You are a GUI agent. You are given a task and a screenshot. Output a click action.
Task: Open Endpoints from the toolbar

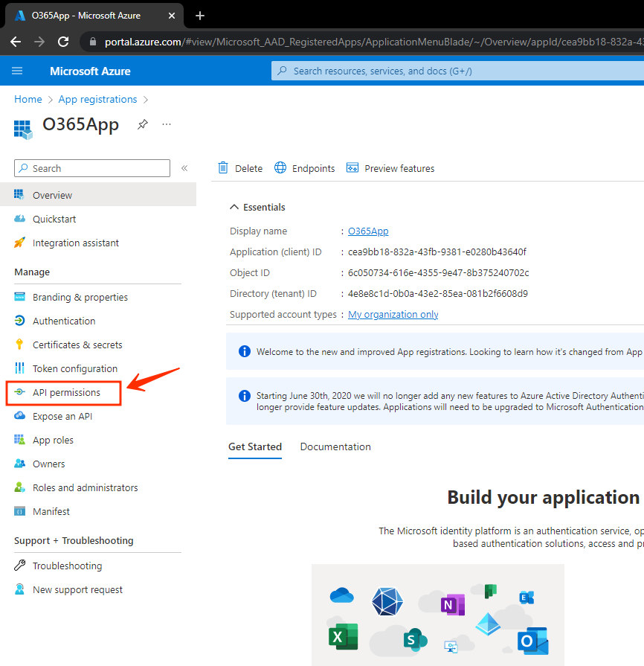tap(305, 168)
